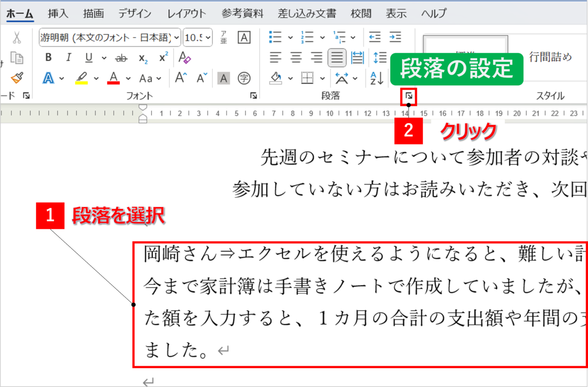
Task: Click the distributed alignment icon
Action: coord(357,58)
